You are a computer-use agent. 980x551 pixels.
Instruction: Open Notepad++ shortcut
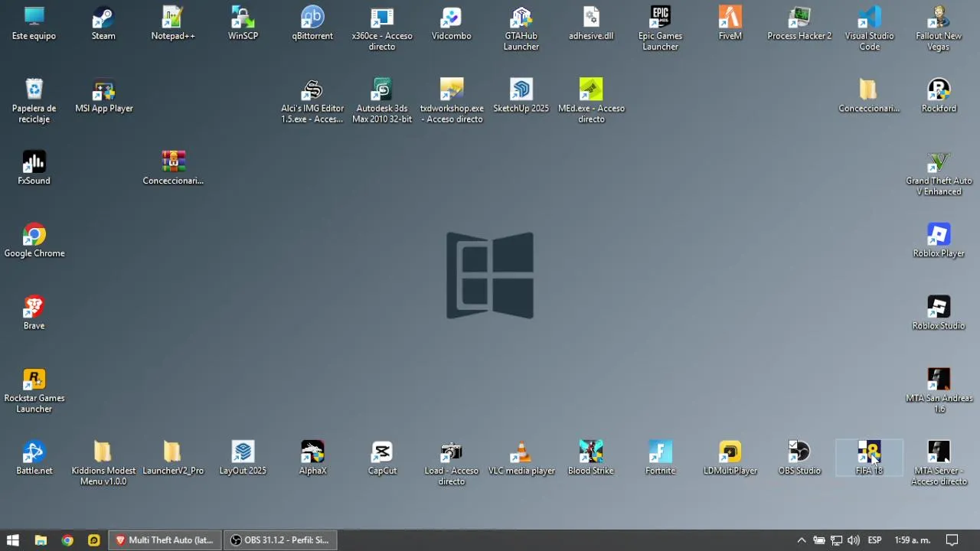tap(173, 24)
